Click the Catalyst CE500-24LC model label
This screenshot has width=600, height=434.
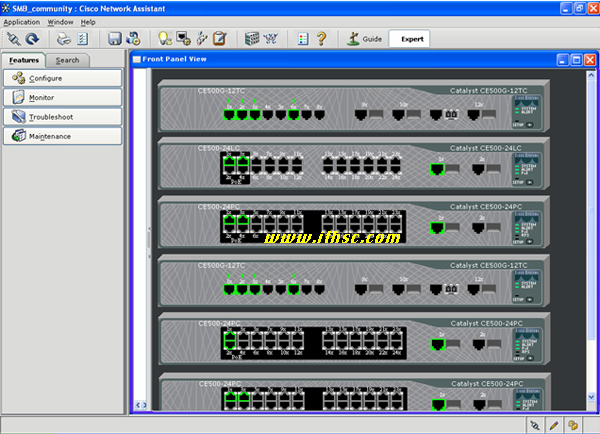click(x=486, y=148)
